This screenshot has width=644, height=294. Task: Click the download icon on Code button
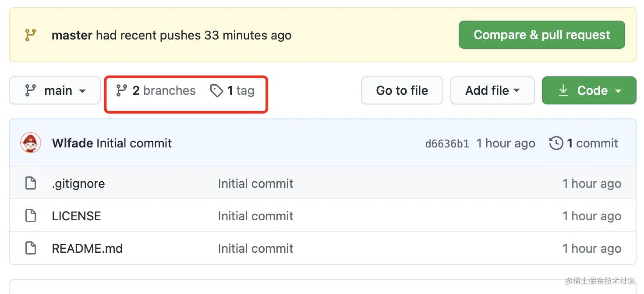tap(563, 91)
